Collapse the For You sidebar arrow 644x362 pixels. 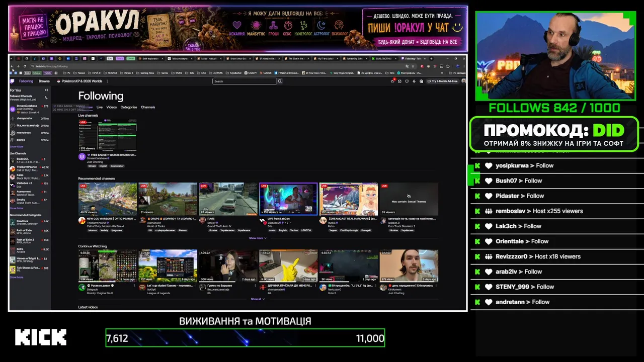[x=46, y=90]
